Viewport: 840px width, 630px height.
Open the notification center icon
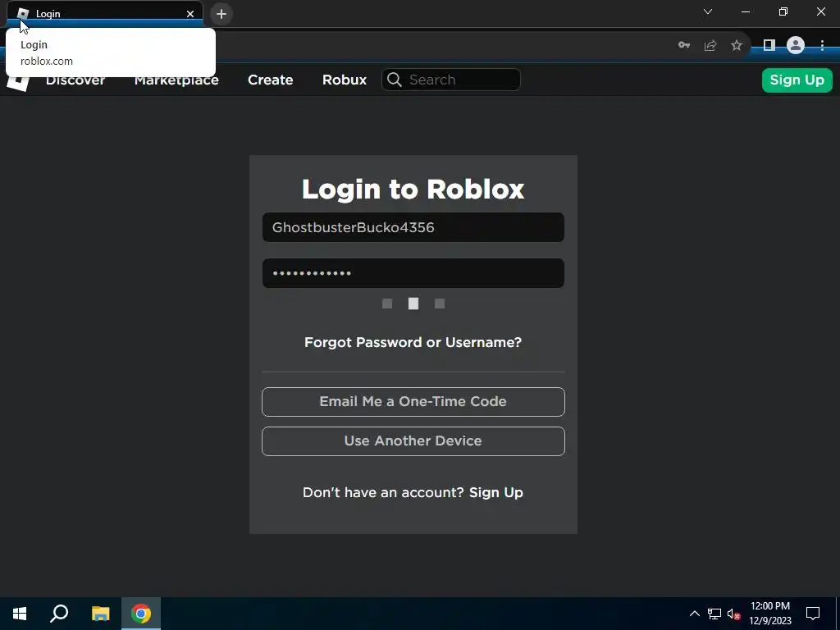pos(813,614)
